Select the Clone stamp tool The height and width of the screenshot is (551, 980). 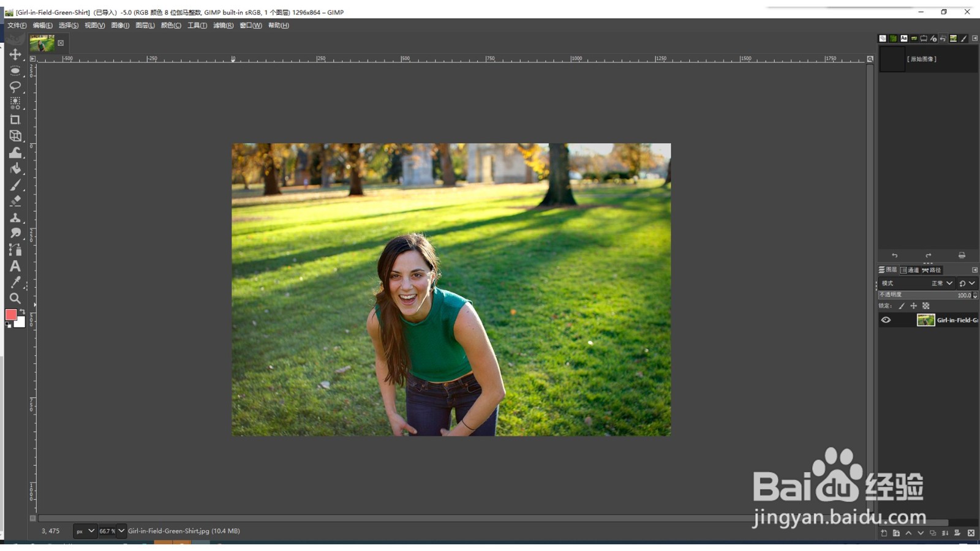pyautogui.click(x=15, y=217)
